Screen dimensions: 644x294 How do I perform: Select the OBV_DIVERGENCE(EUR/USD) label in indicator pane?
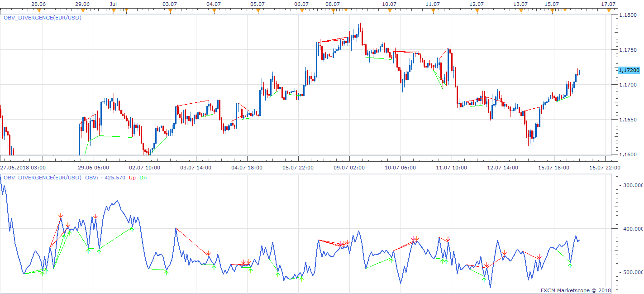(43, 178)
